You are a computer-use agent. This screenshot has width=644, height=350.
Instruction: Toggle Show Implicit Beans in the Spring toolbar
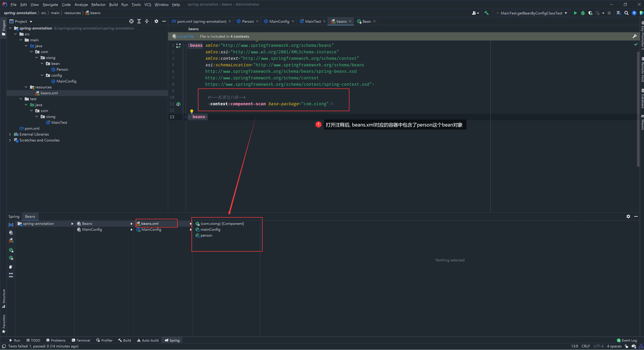(x=11, y=250)
